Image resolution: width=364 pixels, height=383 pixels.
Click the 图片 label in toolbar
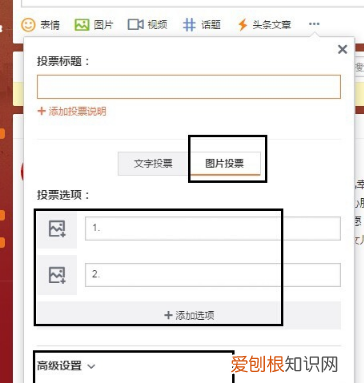pos(103,25)
